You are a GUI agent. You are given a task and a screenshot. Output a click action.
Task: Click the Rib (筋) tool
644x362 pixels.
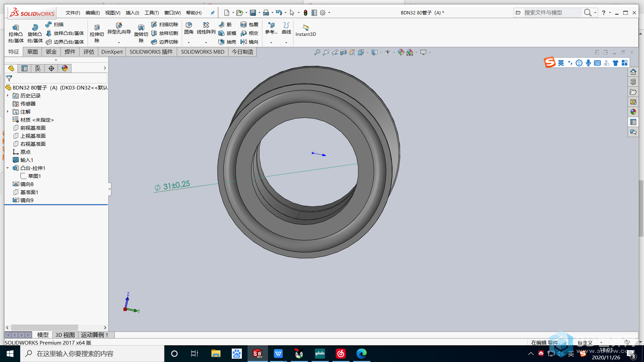click(225, 24)
